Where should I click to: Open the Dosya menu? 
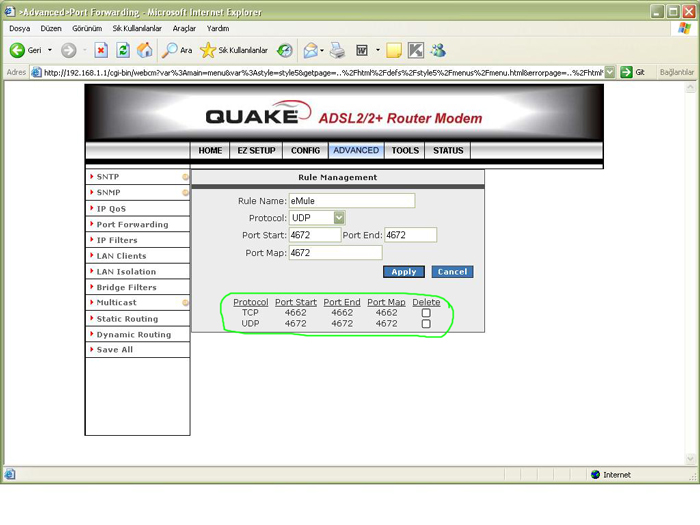[20, 28]
